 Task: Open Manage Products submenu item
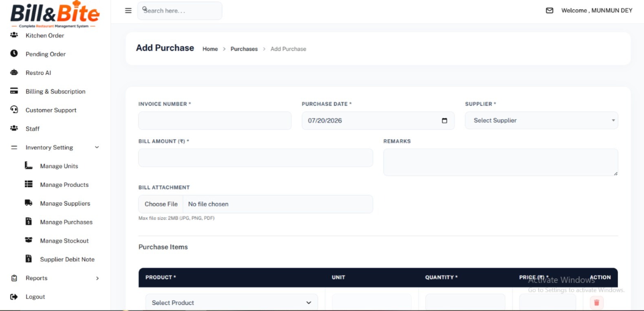[64, 185]
